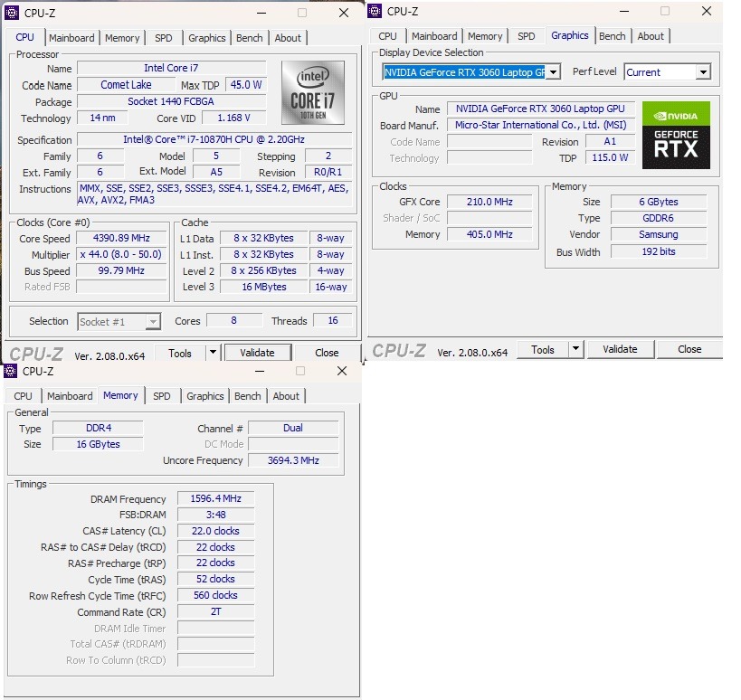Image resolution: width=741 pixels, height=700 pixels.
Task: Click Validate button in Graphics window
Action: point(620,349)
